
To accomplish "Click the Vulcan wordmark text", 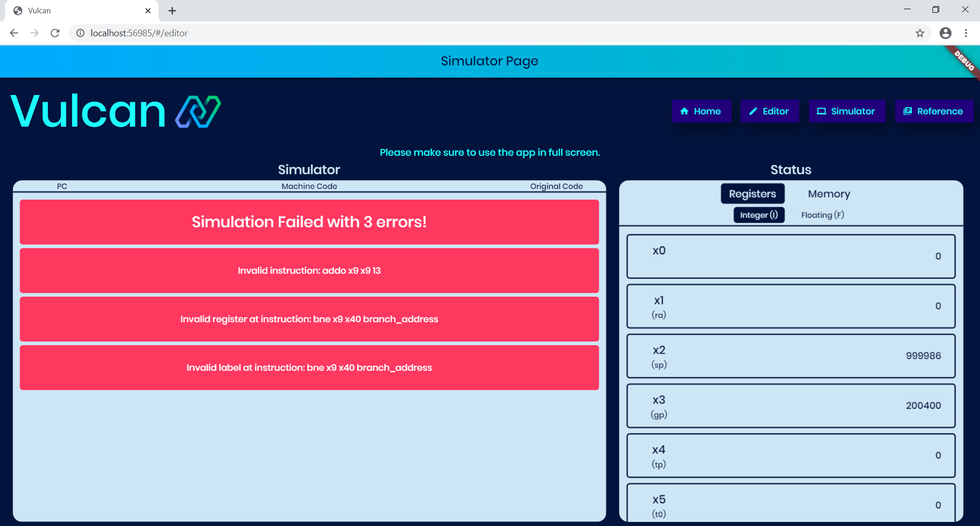I will point(88,111).
